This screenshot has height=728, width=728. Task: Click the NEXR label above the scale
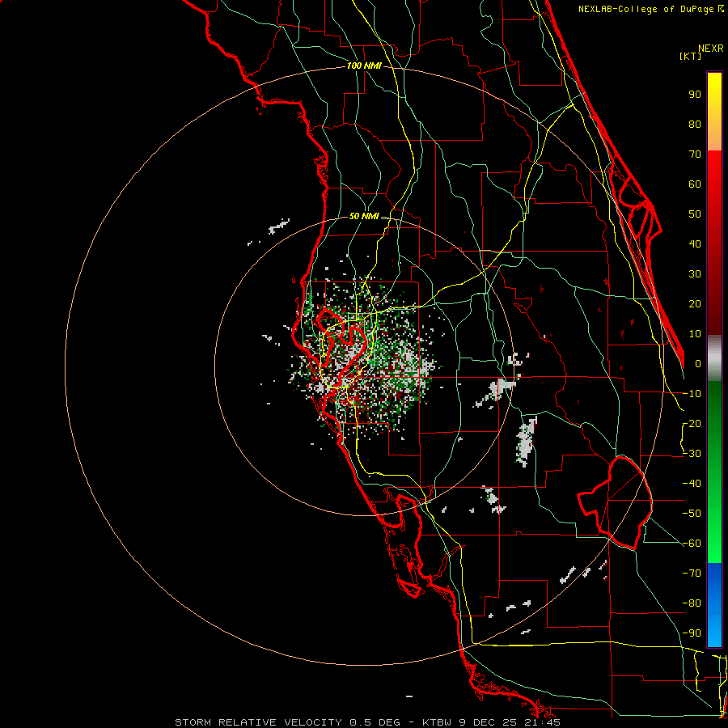coord(711,49)
